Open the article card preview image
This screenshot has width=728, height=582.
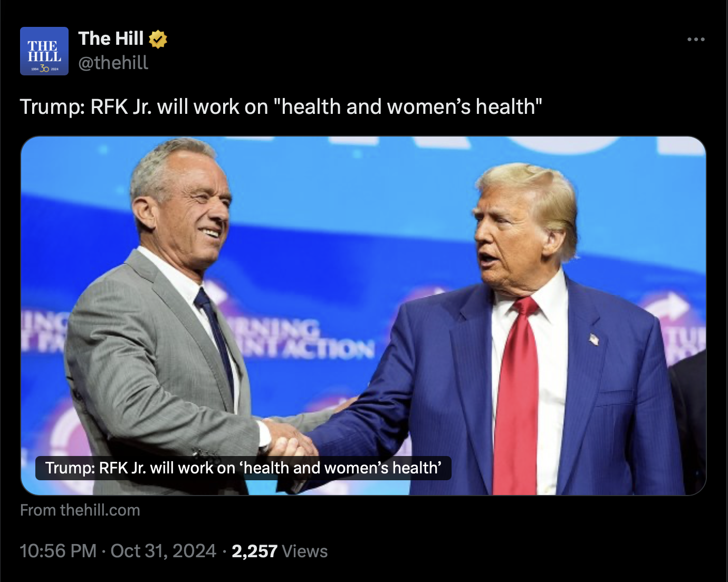pyautogui.click(x=363, y=316)
